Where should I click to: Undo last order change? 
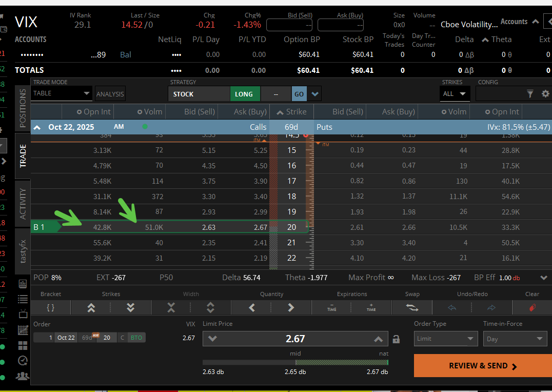tap(452, 308)
